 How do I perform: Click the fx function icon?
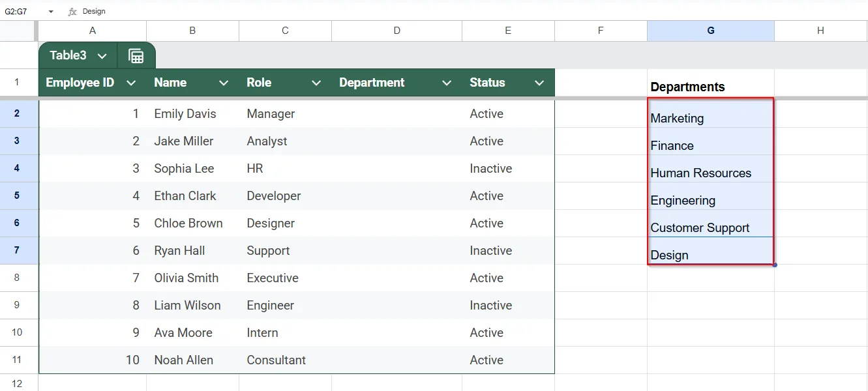(x=72, y=11)
